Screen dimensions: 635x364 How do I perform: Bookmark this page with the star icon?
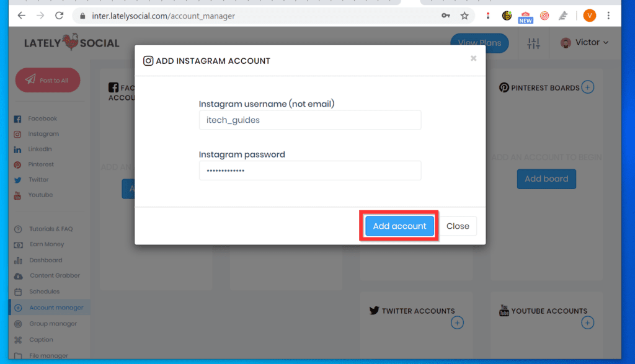point(464,16)
